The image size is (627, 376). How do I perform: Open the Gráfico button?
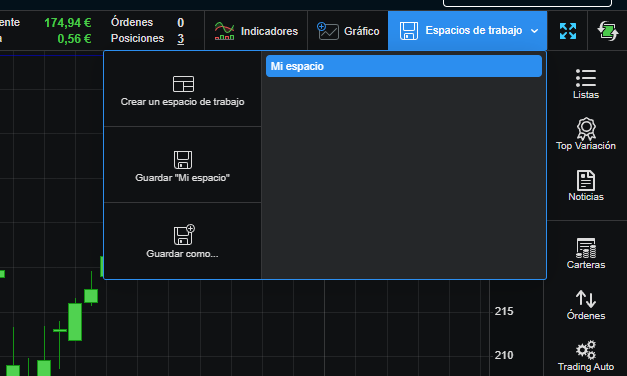(x=348, y=31)
